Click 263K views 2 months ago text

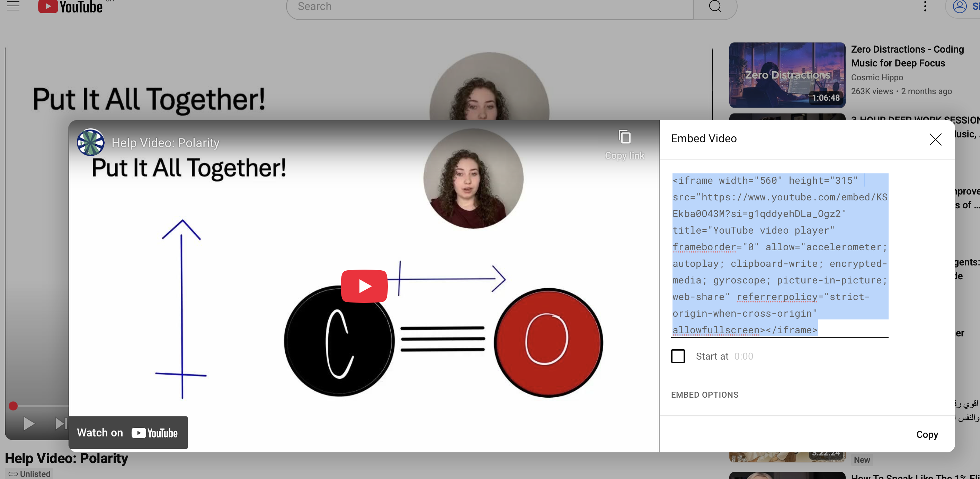pos(901,92)
